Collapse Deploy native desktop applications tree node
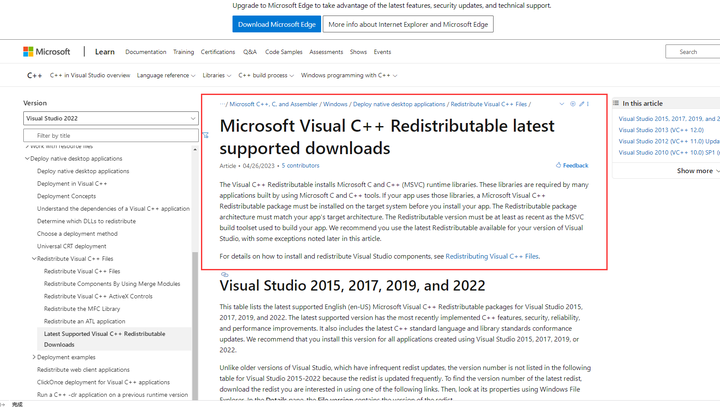Image resolution: width=720 pixels, height=408 pixels. [x=27, y=158]
